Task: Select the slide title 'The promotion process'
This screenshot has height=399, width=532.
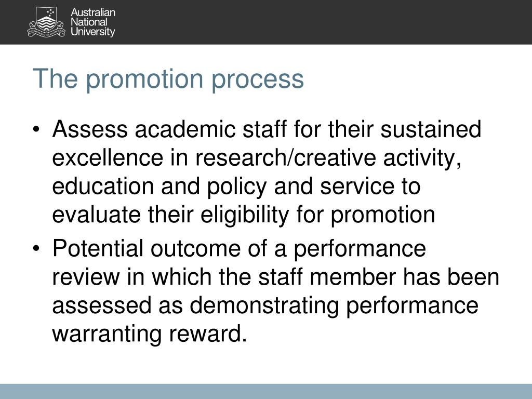Action: (x=168, y=79)
